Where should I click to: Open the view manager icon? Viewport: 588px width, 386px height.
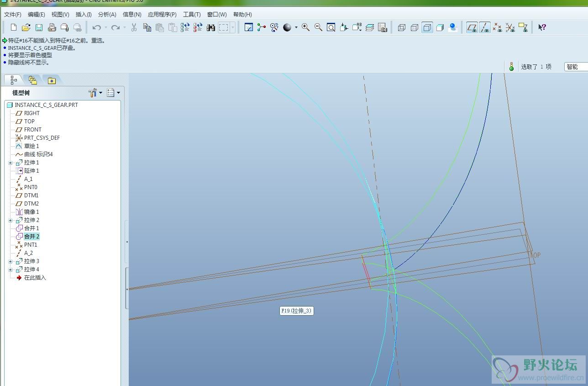[383, 27]
